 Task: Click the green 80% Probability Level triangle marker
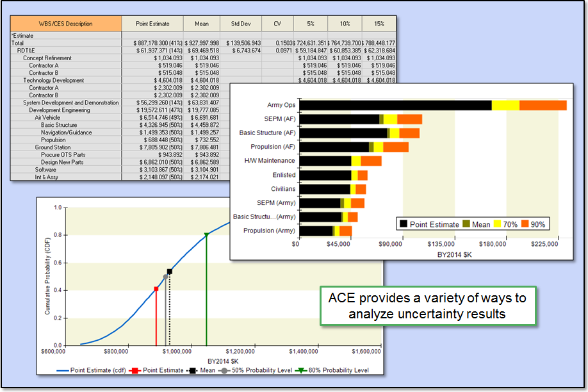(207, 234)
